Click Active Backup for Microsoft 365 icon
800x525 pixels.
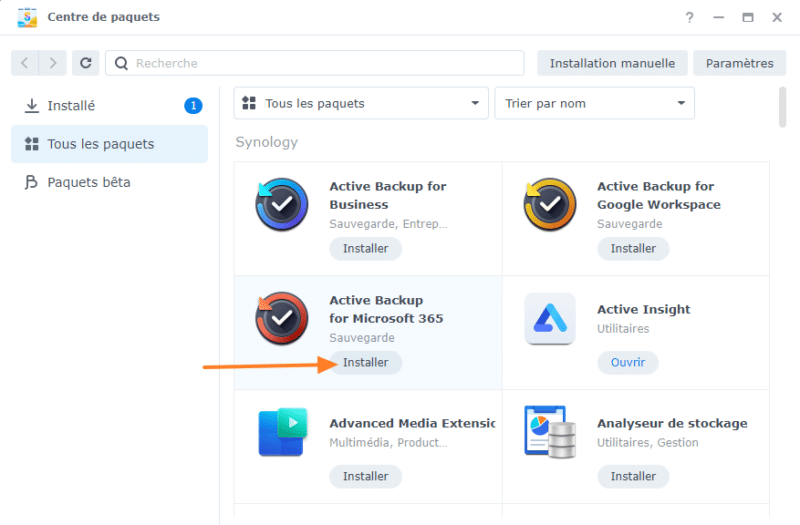point(282,318)
